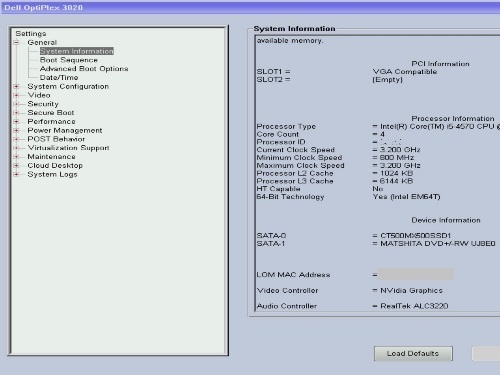Click the SLOT2 [Empty] value
Viewport: 500px width, 375px height.
click(x=387, y=80)
